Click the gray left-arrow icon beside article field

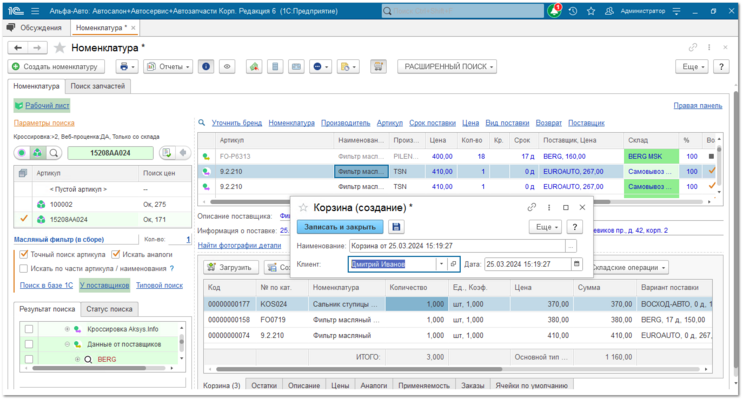click(x=183, y=153)
